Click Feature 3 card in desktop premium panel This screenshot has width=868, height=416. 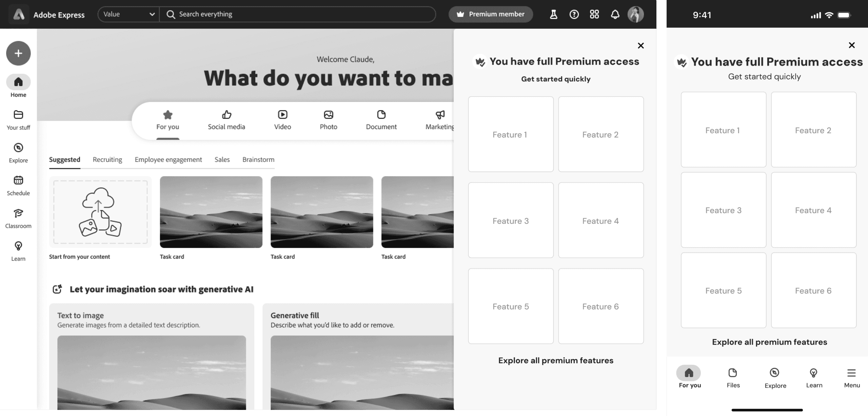511,221
